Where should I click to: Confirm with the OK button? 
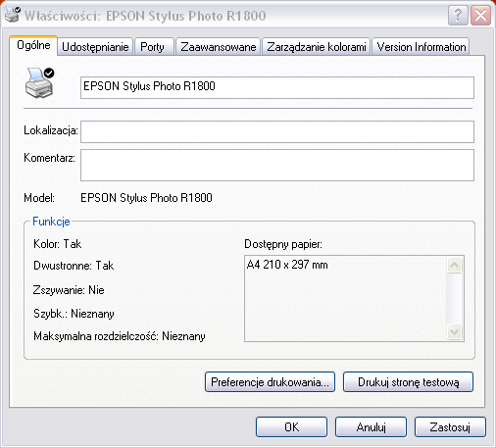point(291,426)
